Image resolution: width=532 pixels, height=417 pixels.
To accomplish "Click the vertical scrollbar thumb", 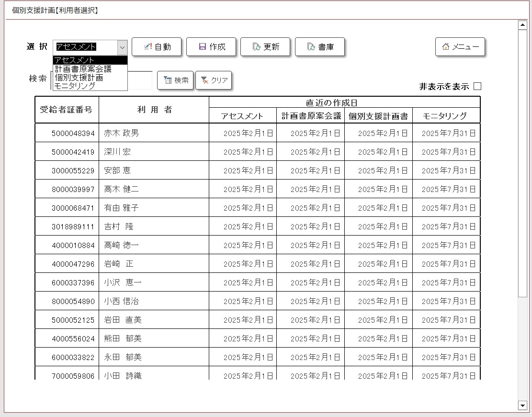I will 522,164.
